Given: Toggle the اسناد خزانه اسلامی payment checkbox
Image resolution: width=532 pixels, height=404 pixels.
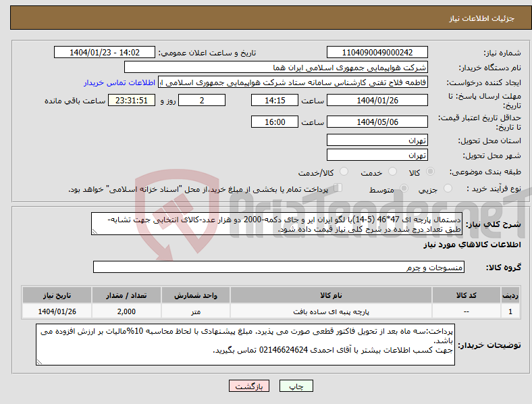Looking at the screenshot, I should (338, 188).
